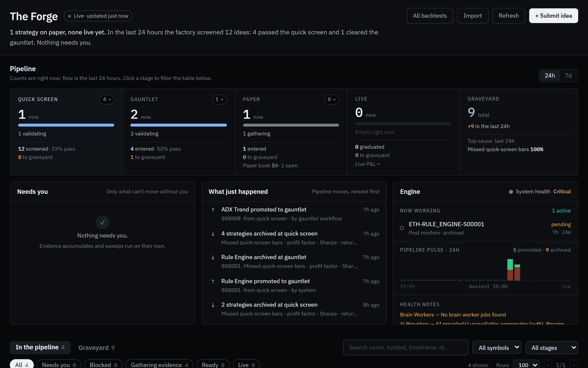Click 1 active label in Engine
The width and height of the screenshot is (588, 368).
coord(561,211)
